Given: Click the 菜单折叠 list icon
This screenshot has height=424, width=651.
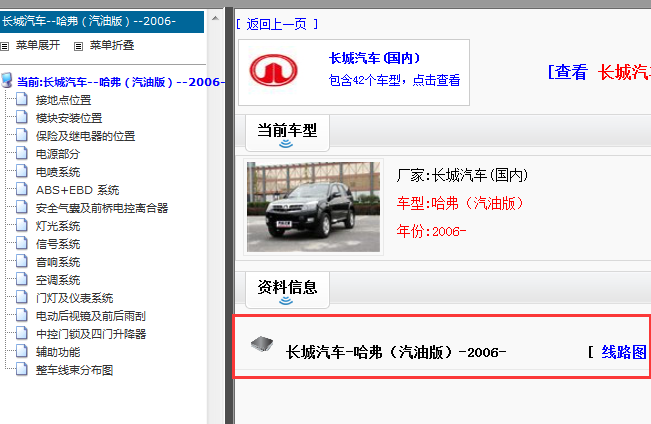Looking at the screenshot, I should [x=78, y=46].
